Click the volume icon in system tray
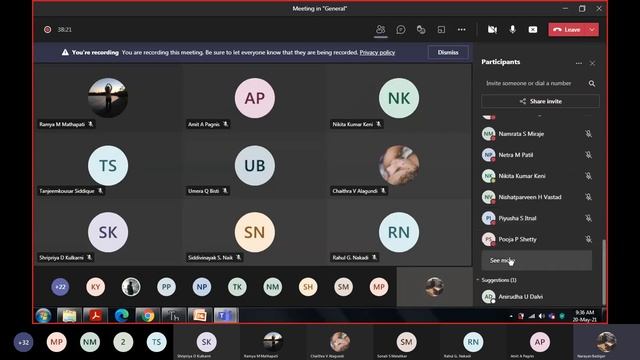This screenshot has width=640, height=360. tap(542, 316)
